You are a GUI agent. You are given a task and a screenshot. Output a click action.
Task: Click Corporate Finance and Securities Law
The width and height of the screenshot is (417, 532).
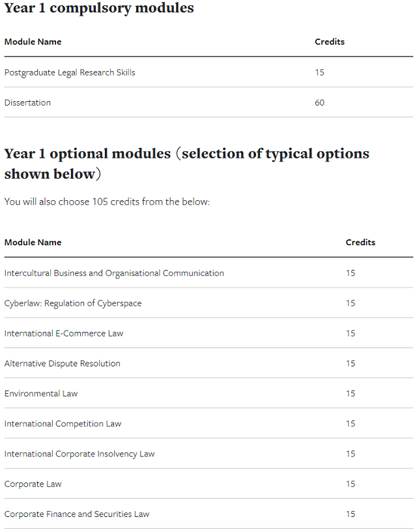point(77,514)
